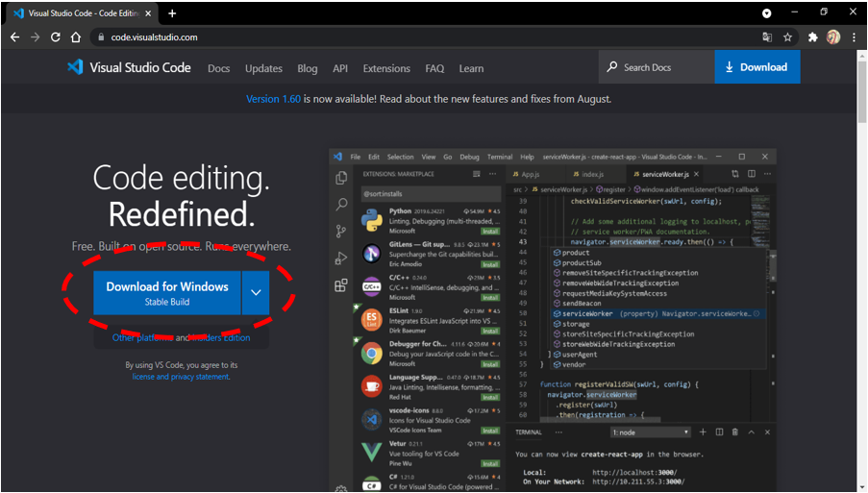Go to browser home page icon

coord(76,37)
